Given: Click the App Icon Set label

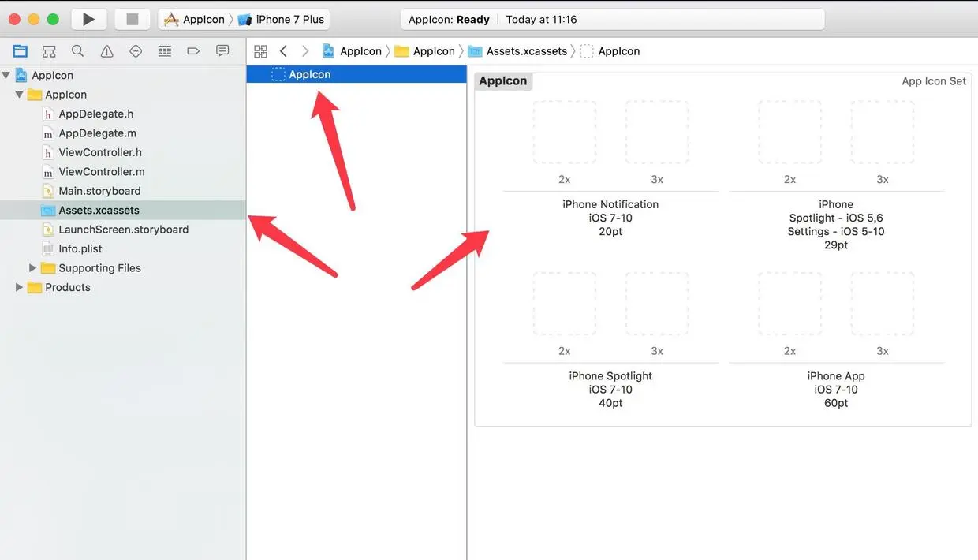Looking at the screenshot, I should 934,81.
